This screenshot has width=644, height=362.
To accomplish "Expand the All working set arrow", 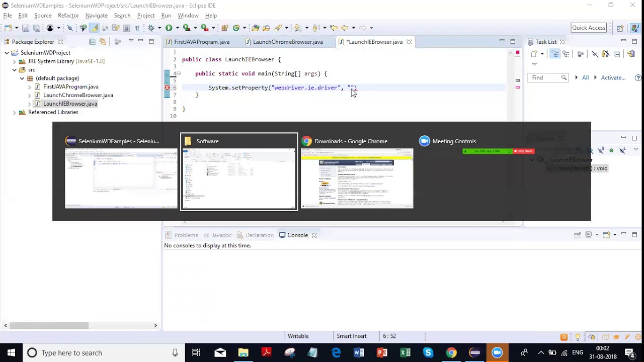I will (x=577, y=77).
